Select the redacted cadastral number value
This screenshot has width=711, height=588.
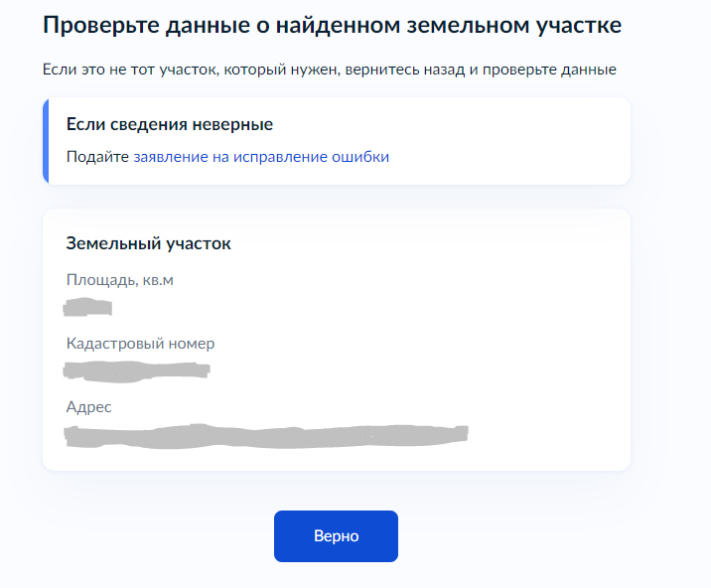click(137, 370)
